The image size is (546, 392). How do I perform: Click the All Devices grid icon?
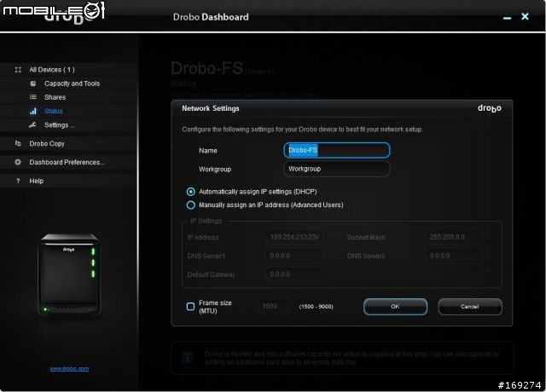pos(18,70)
